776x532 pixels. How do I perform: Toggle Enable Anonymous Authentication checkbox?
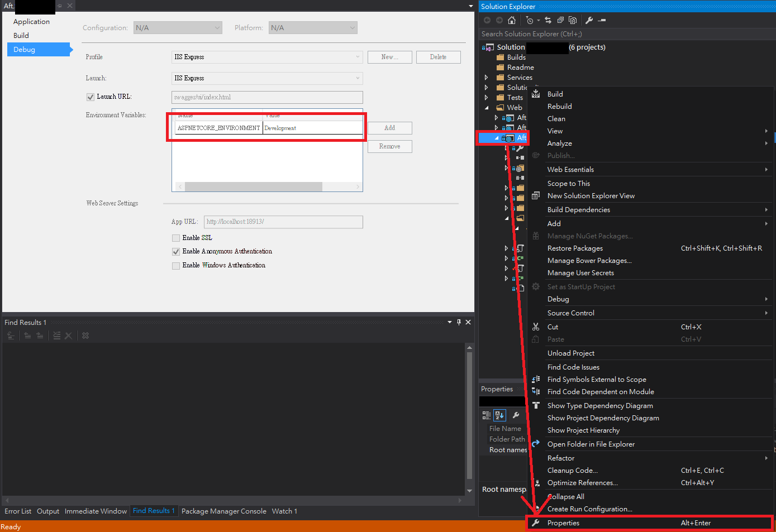click(176, 252)
